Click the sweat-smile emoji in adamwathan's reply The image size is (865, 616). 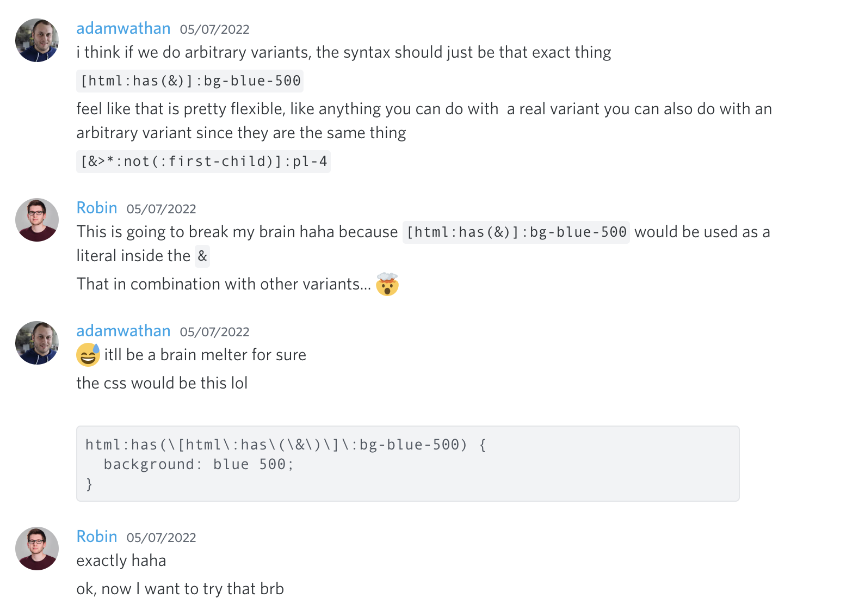pos(86,354)
